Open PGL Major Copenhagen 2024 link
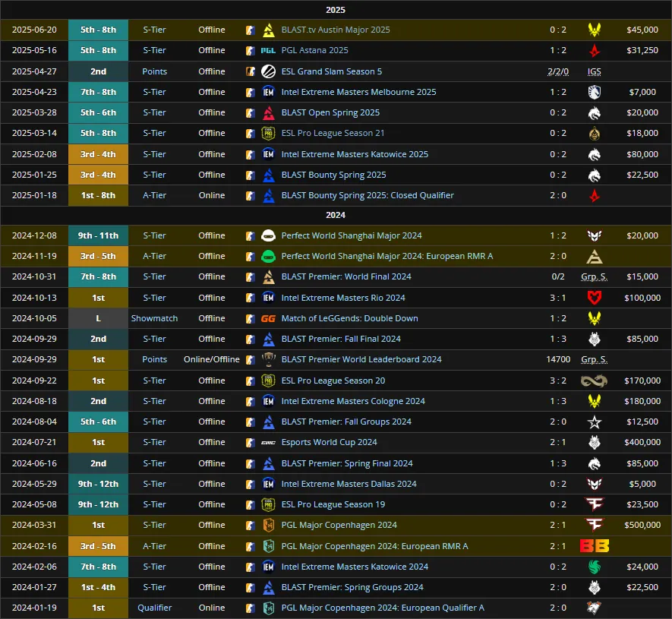Screen dimensions: 672x619 pos(339,525)
